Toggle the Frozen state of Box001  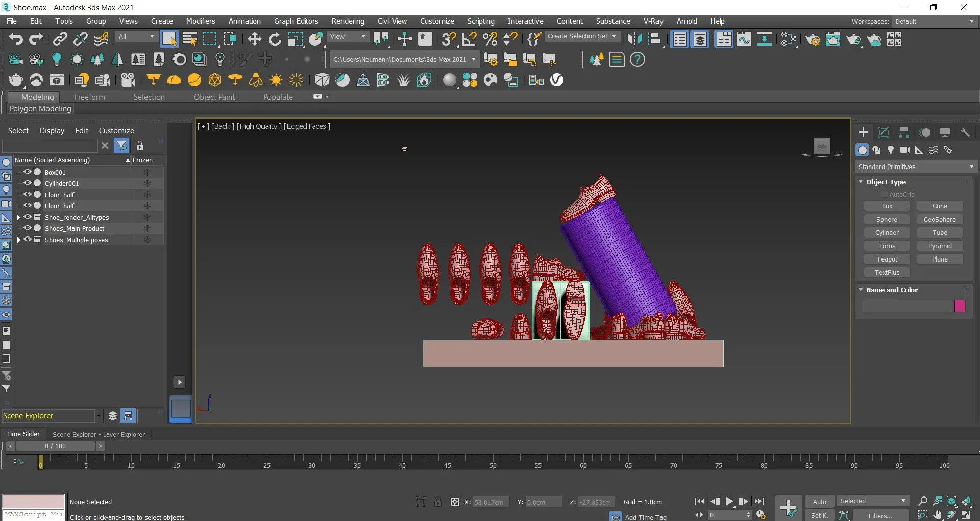pyautogui.click(x=148, y=172)
